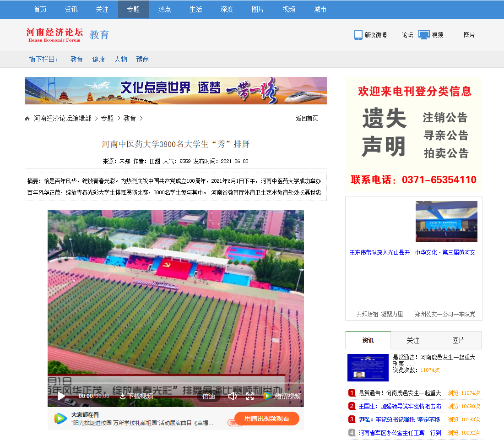Screen dimensions: 504x441
Task: Enter fullscreen mode in the video player
Action: 250,396
